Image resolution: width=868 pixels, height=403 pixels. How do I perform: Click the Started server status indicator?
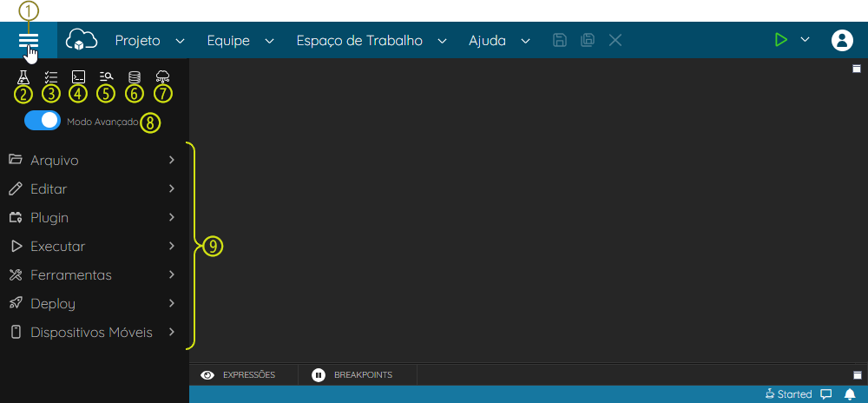(x=788, y=394)
